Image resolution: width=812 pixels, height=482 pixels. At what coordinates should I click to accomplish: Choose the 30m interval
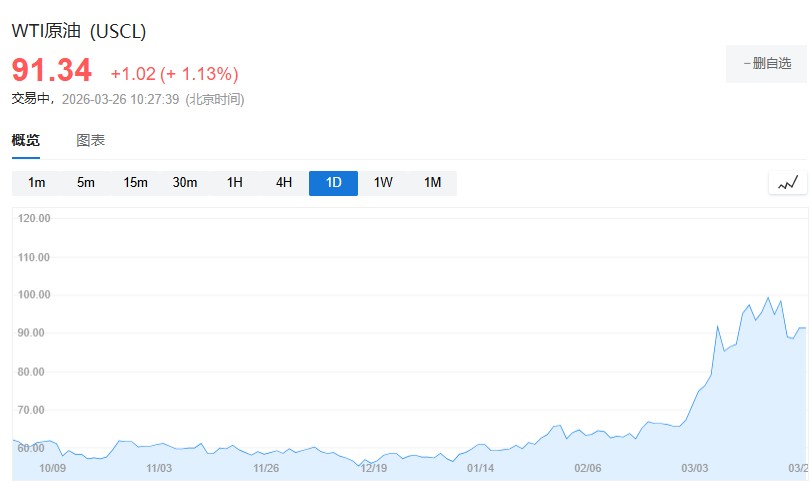(x=185, y=183)
